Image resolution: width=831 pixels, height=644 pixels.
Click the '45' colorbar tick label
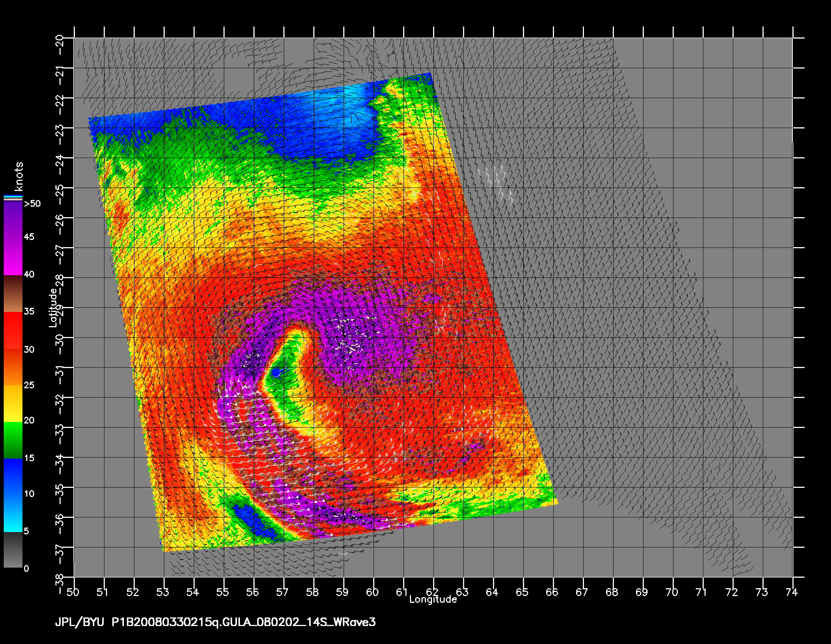pyautogui.click(x=29, y=237)
